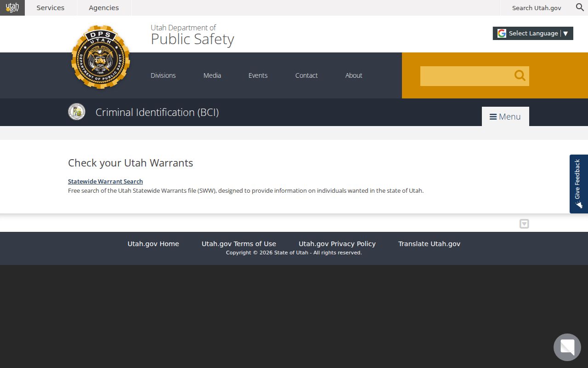Go to Utah.gov Home footer link
This screenshot has height=368, width=588.
[x=153, y=244]
